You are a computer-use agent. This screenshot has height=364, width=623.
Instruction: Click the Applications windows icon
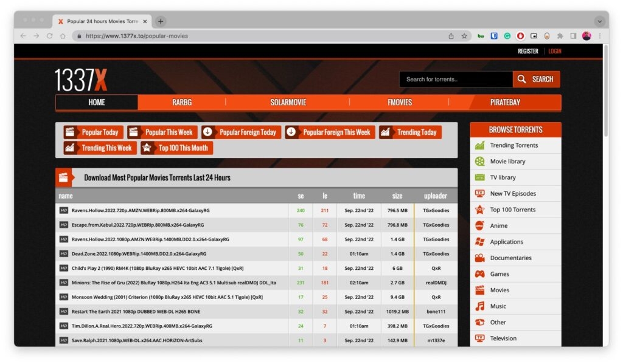pos(479,242)
